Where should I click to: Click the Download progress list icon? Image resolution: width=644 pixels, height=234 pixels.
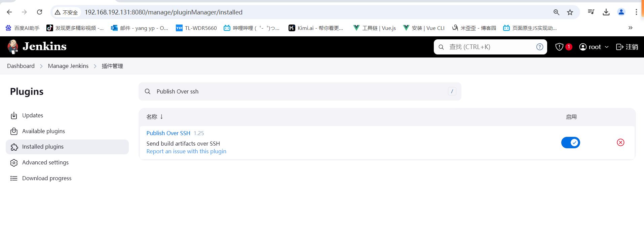[x=14, y=178]
